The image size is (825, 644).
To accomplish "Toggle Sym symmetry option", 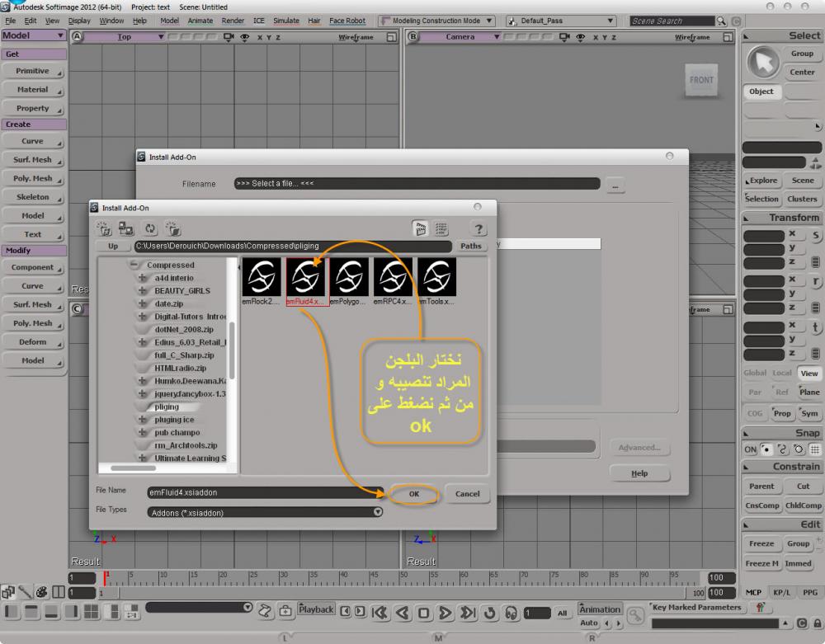I will (x=809, y=413).
